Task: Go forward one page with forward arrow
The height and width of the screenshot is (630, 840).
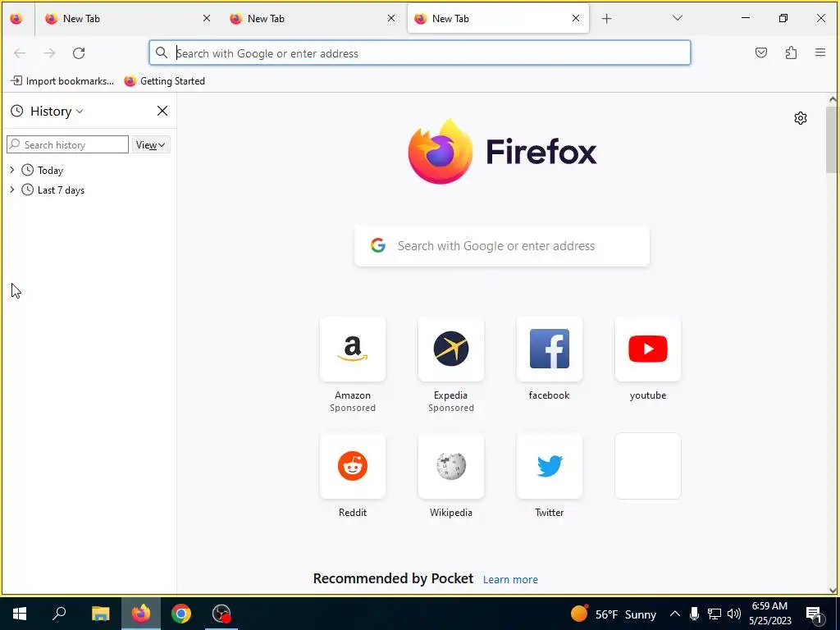Action: pos(49,53)
